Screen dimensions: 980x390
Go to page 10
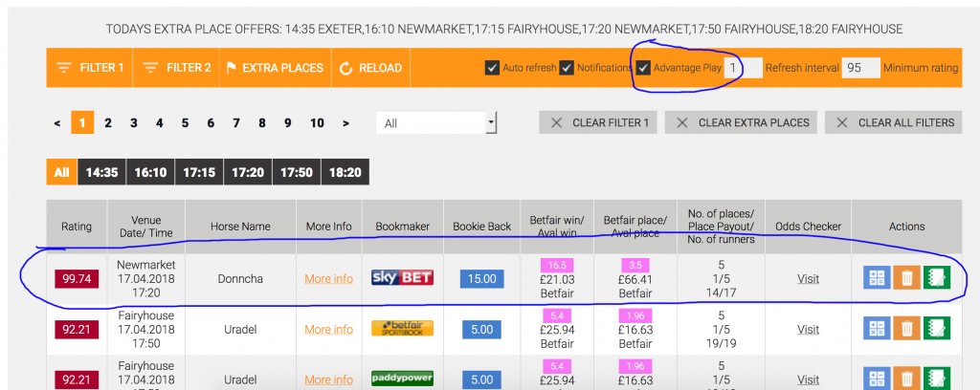point(317,123)
